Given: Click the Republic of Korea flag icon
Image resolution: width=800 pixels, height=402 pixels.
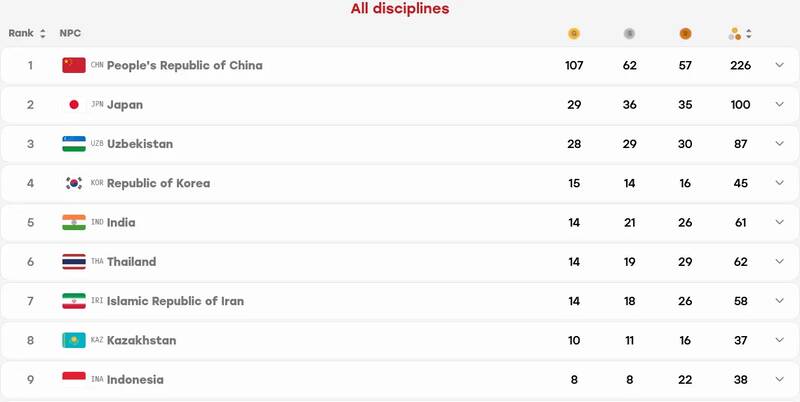Looking at the screenshot, I should (74, 183).
